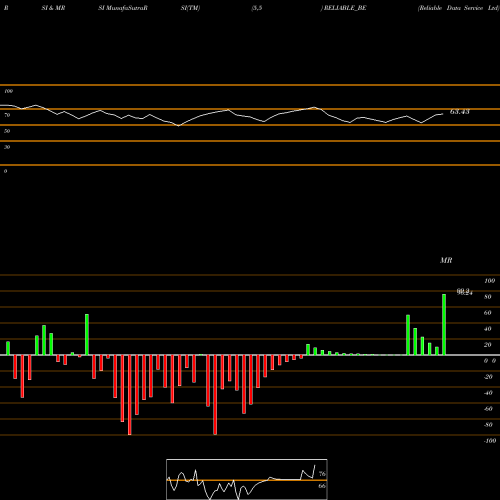Select the RSI axis label 70
Screen dimensions: 500x500
[x=7, y=115]
